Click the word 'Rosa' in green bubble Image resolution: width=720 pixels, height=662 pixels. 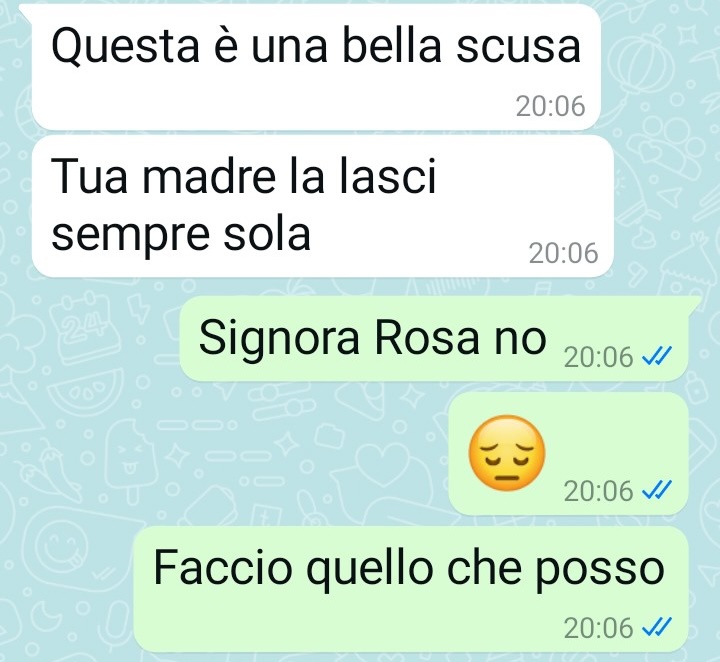[x=427, y=338]
